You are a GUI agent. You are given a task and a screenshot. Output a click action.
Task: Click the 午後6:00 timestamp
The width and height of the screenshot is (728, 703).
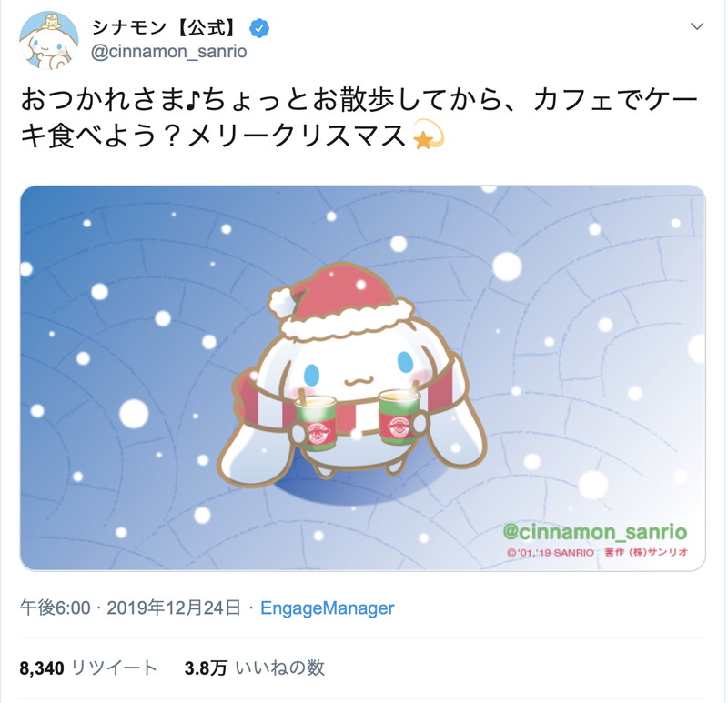56,608
